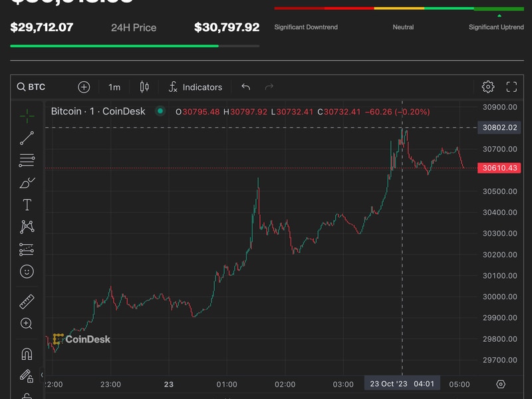
Task: Collapse the drawing toolbar arrow
Action: click(x=42, y=375)
